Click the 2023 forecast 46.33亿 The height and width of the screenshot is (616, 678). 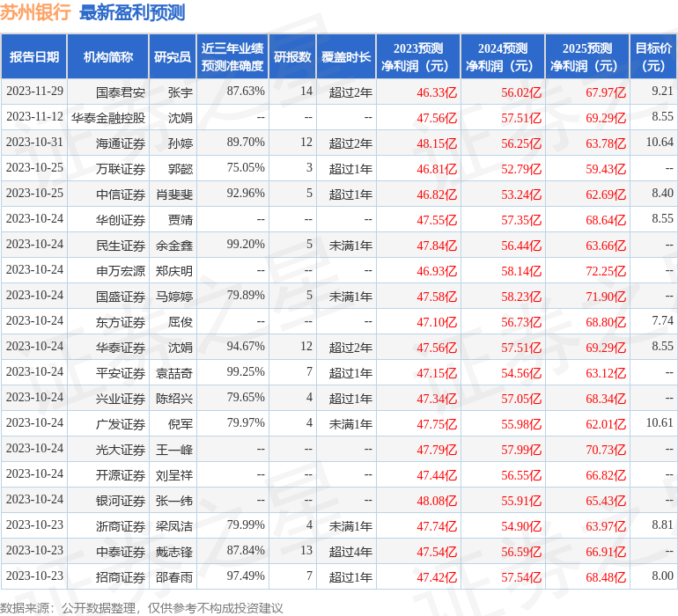(x=437, y=92)
